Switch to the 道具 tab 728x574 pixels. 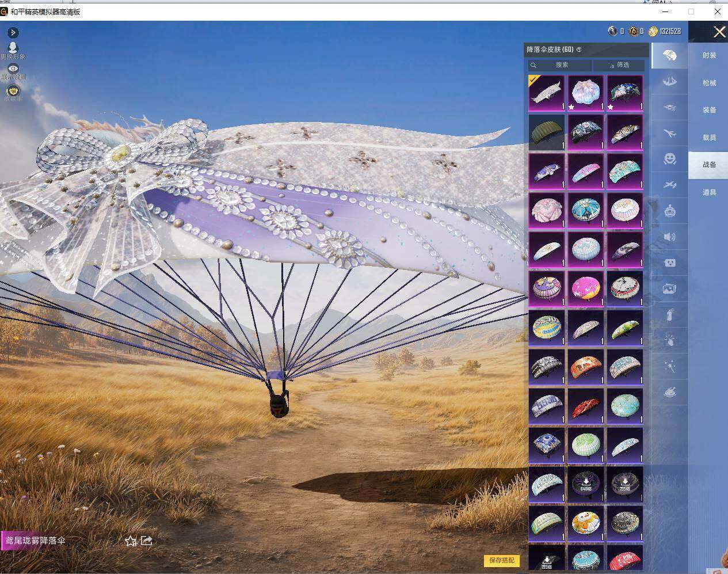(x=709, y=192)
